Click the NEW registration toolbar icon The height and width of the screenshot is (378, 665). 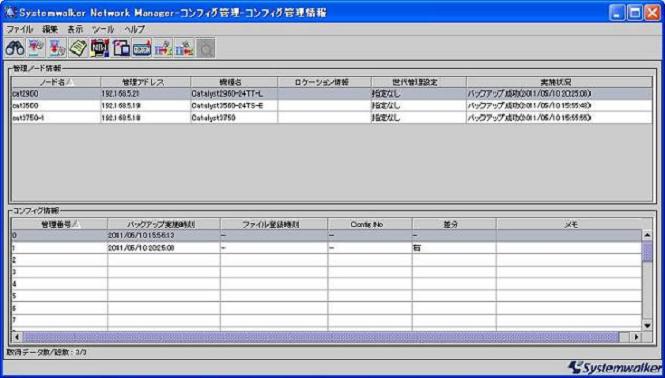100,48
